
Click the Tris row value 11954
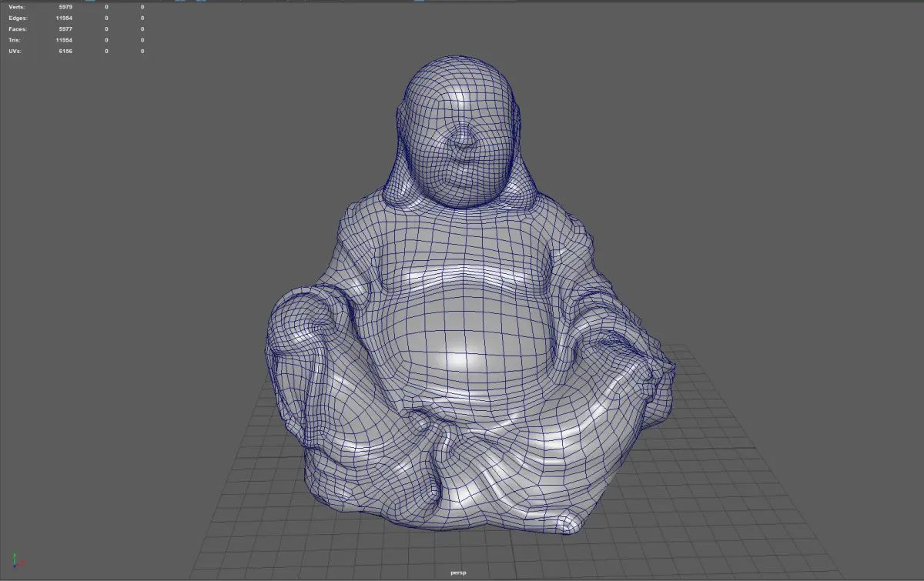point(64,39)
